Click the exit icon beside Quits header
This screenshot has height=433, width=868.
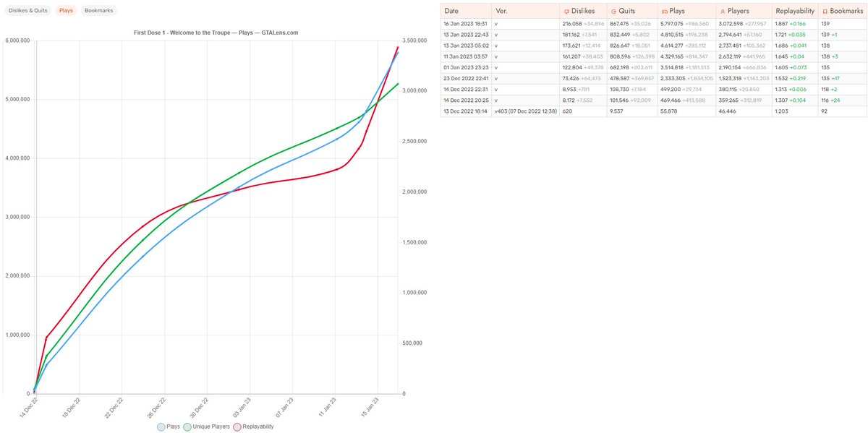click(x=614, y=12)
